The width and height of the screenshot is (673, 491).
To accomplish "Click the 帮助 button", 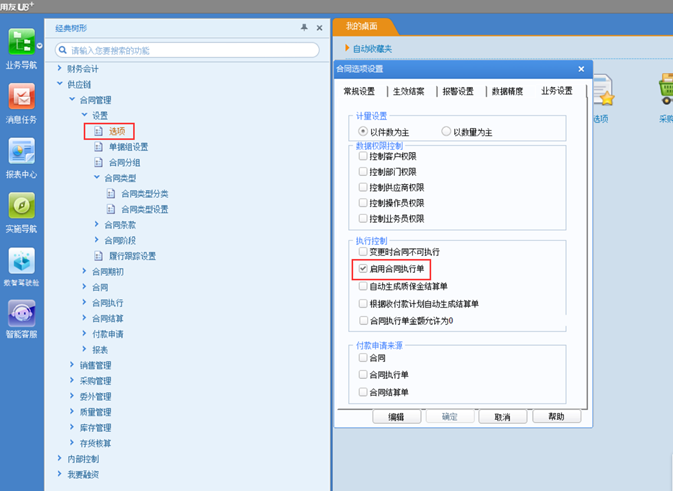I will (x=557, y=416).
